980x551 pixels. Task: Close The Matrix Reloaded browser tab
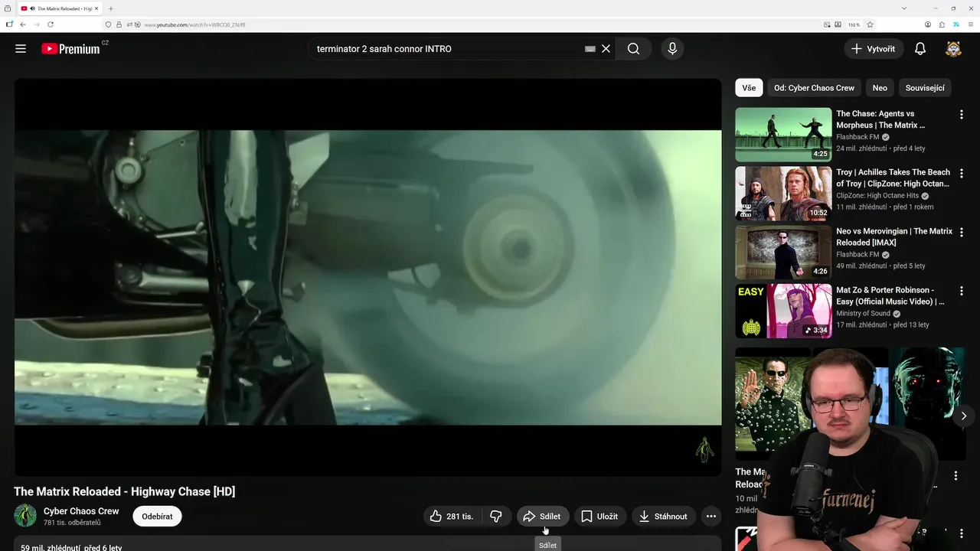pos(96,8)
